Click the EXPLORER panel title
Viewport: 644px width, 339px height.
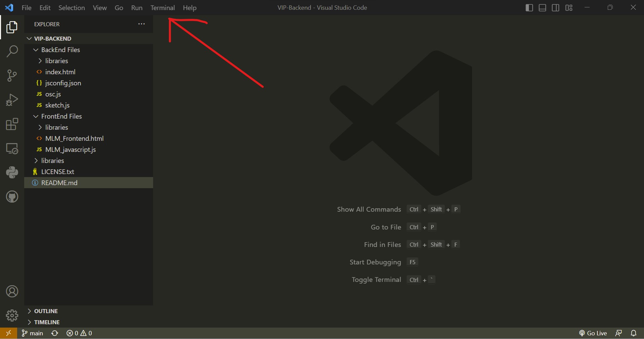[47, 24]
